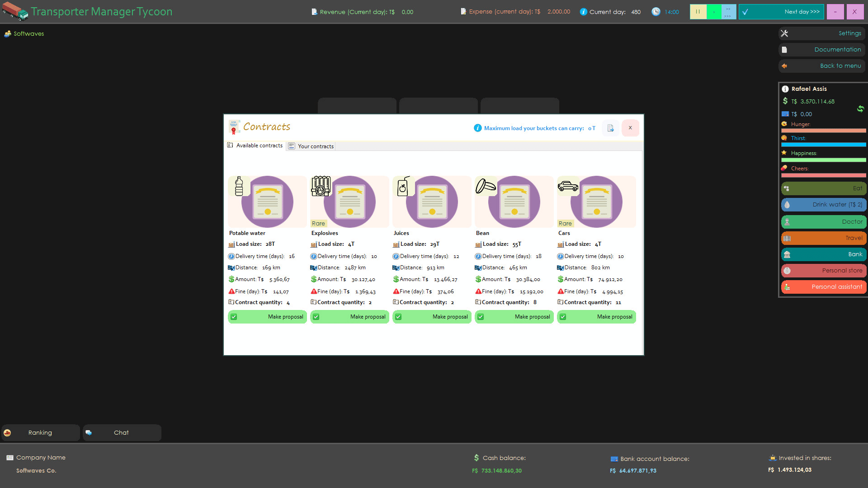This screenshot has width=868, height=488.
Task: Click the Explosives dynamite contract icon
Action: click(x=321, y=186)
